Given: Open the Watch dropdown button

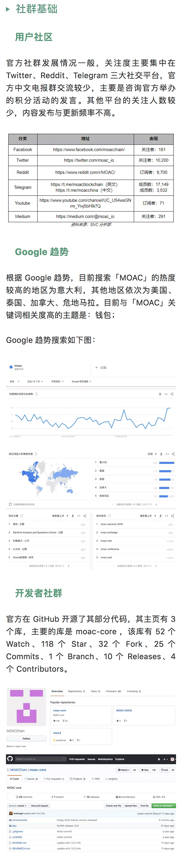Looking at the screenshot, I should 124,770.
